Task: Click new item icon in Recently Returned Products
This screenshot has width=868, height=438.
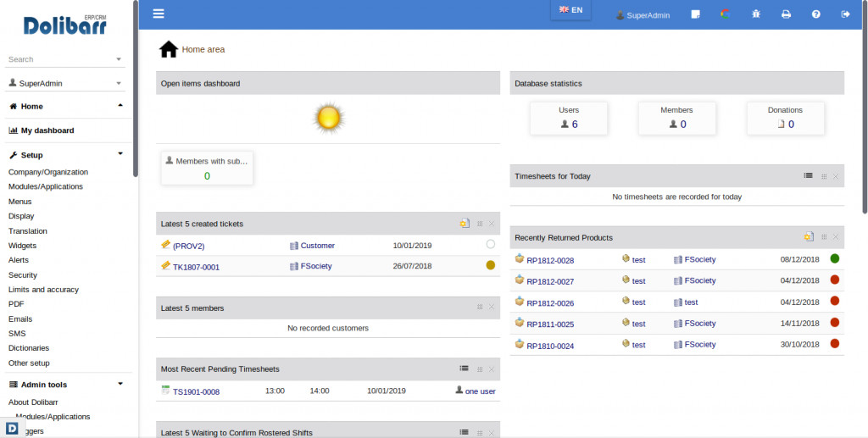Action: pyautogui.click(x=809, y=237)
